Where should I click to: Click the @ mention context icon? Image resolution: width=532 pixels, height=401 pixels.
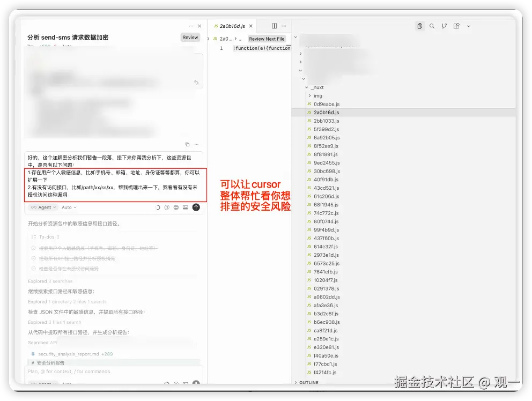tap(167, 207)
